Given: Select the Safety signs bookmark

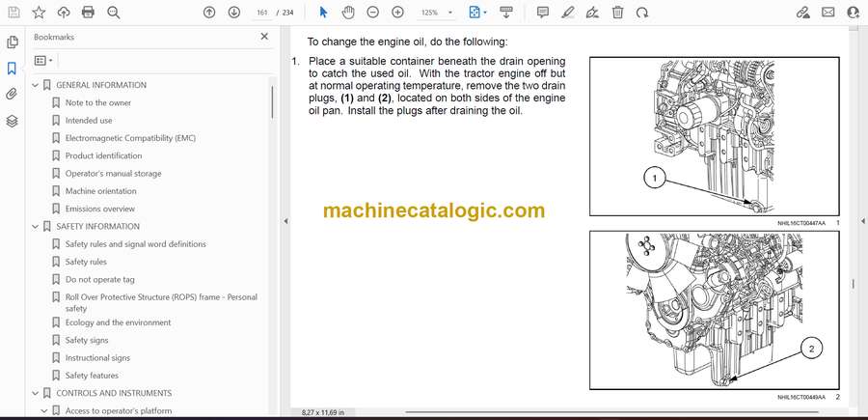Looking at the screenshot, I should [x=87, y=340].
